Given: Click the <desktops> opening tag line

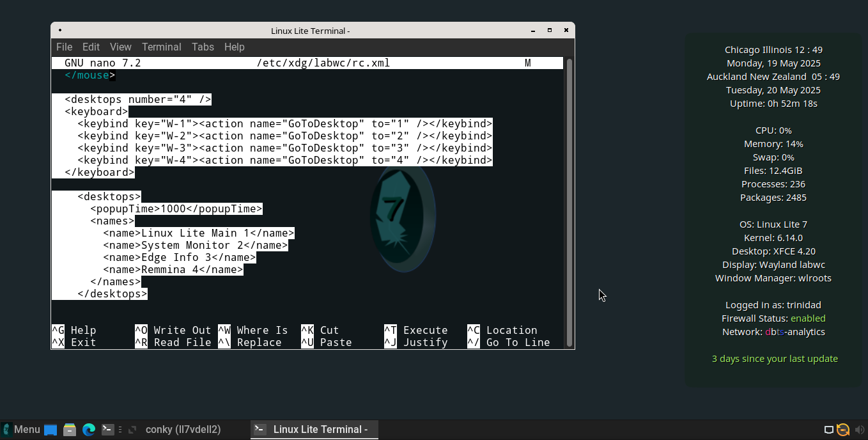Looking at the screenshot, I should pos(109,196).
